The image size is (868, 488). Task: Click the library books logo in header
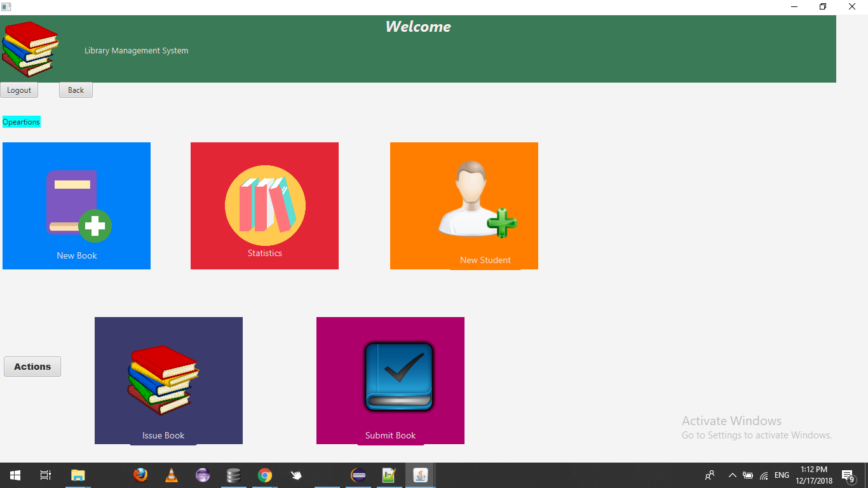[x=30, y=50]
